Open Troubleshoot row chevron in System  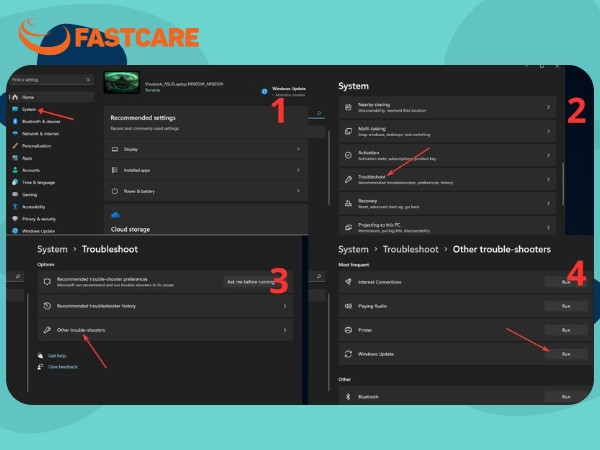click(x=548, y=179)
